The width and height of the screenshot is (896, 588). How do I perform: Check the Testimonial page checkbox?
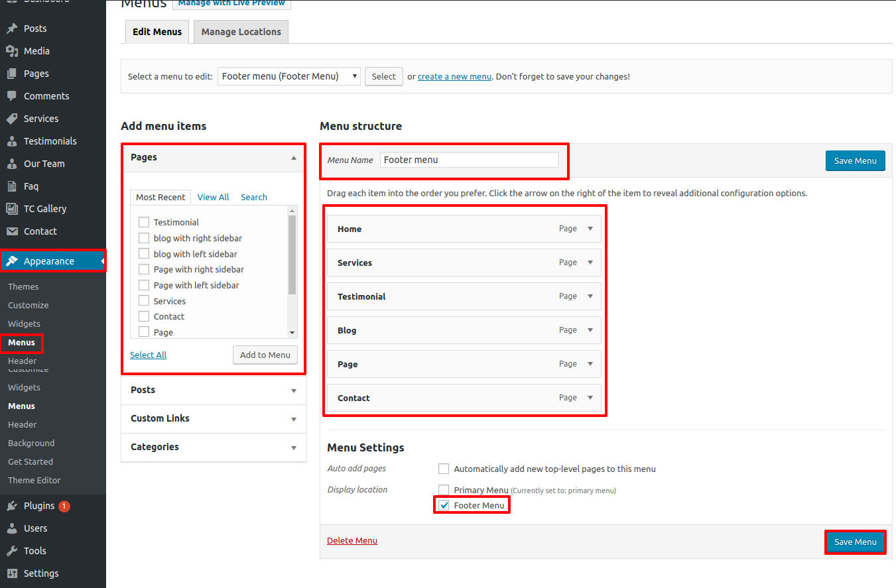(144, 222)
